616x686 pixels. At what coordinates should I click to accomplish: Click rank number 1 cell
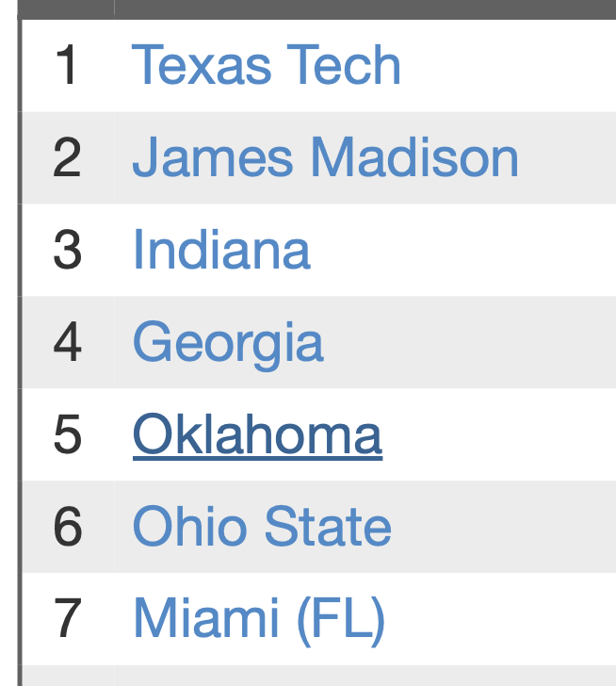coord(67,65)
